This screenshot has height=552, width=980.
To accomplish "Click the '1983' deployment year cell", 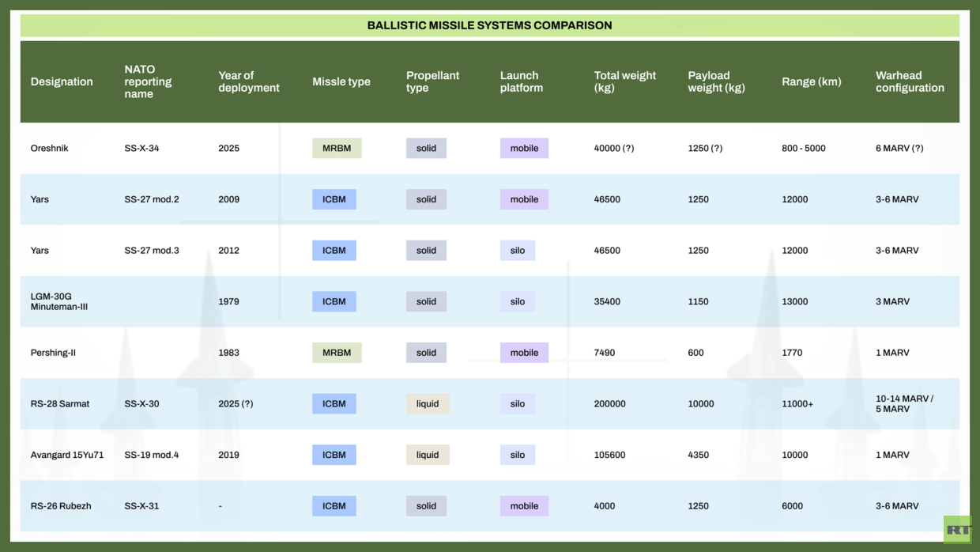I will coord(228,353).
